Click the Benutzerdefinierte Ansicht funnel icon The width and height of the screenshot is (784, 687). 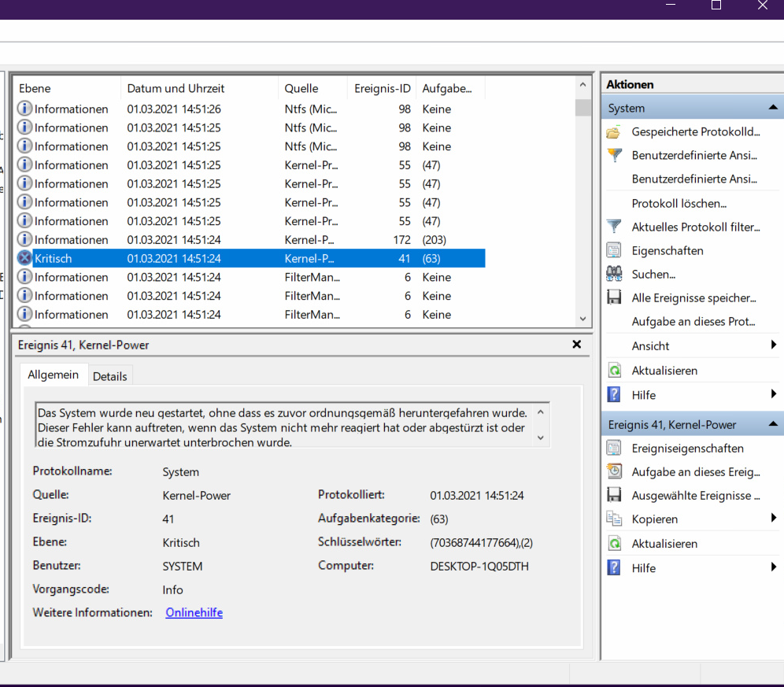pos(613,156)
